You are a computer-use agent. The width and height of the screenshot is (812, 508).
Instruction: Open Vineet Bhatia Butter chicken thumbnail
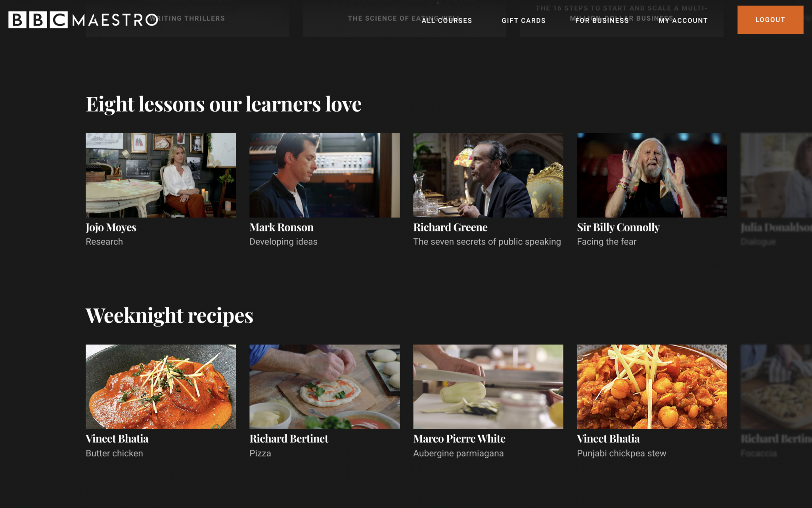pyautogui.click(x=161, y=387)
